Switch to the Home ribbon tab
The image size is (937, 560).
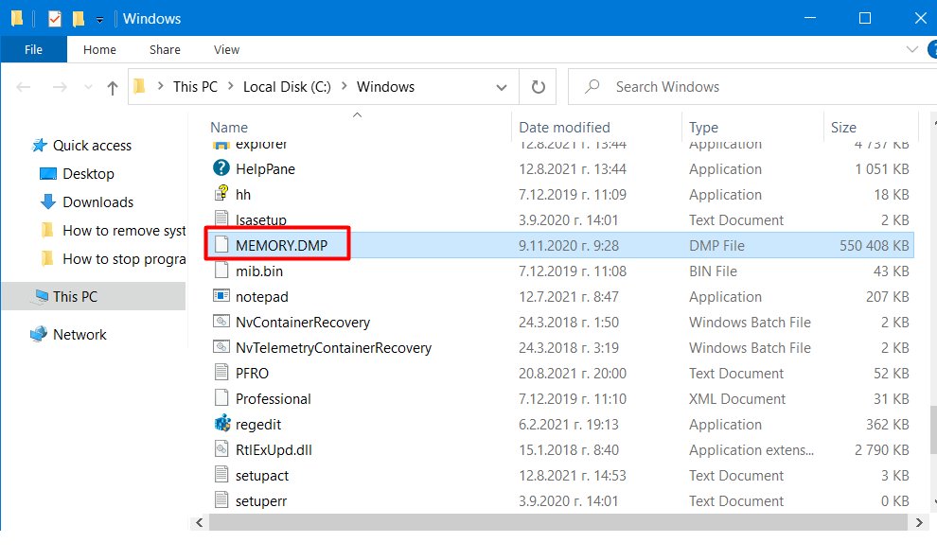coord(99,49)
